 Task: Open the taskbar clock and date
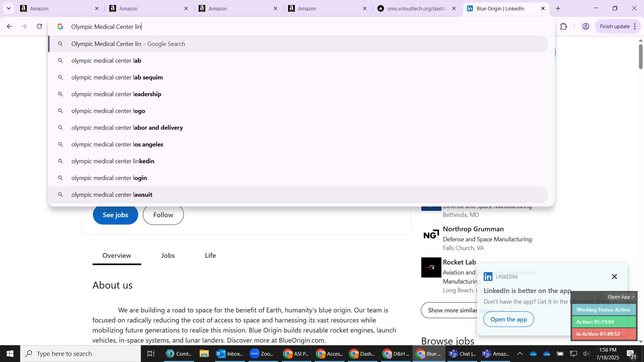[x=607, y=354]
